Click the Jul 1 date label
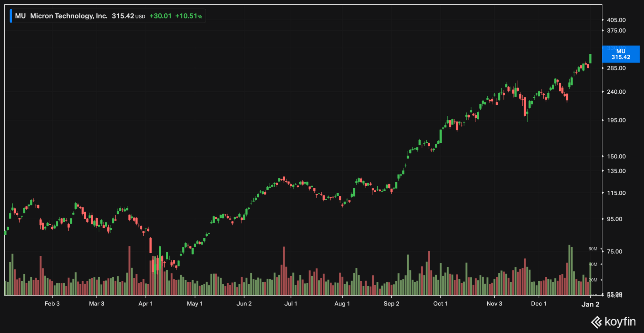This screenshot has width=644, height=333. tap(290, 303)
